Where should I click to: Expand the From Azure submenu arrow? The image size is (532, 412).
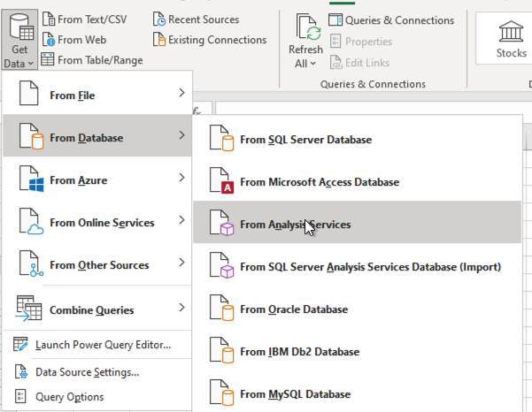click(181, 177)
